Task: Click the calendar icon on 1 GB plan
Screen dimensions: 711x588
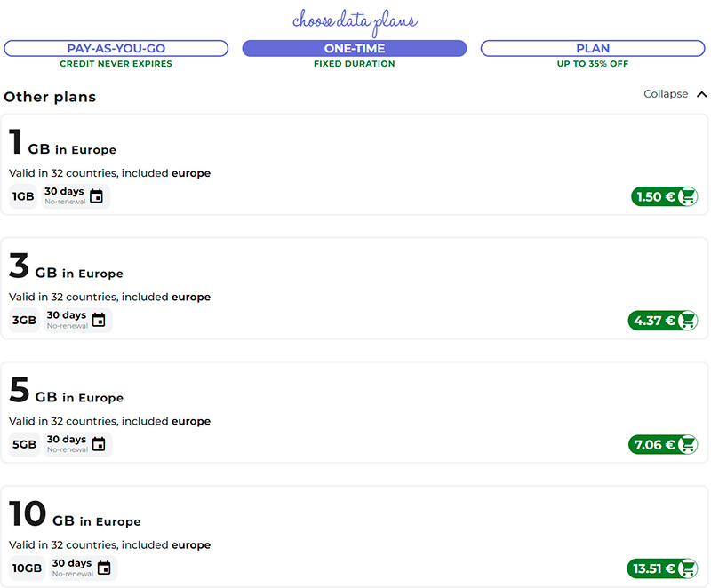Action: click(x=97, y=196)
